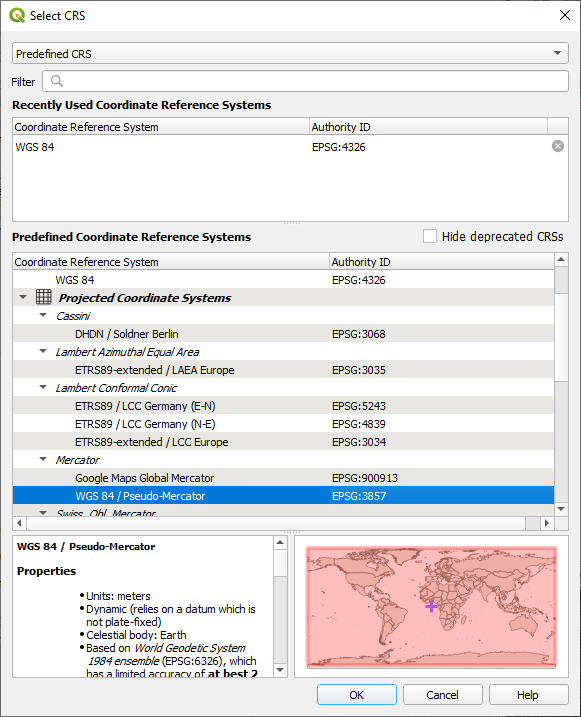This screenshot has height=717, width=581.
Task: Close the Select CRS dialog
Action: (565, 15)
